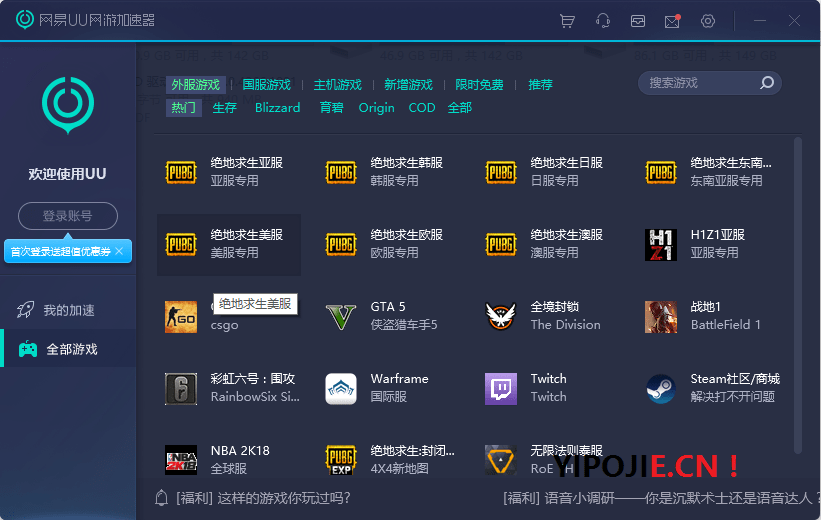Image resolution: width=821 pixels, height=520 pixels.
Task: Choose the GTA 5 game icon
Action: point(341,317)
